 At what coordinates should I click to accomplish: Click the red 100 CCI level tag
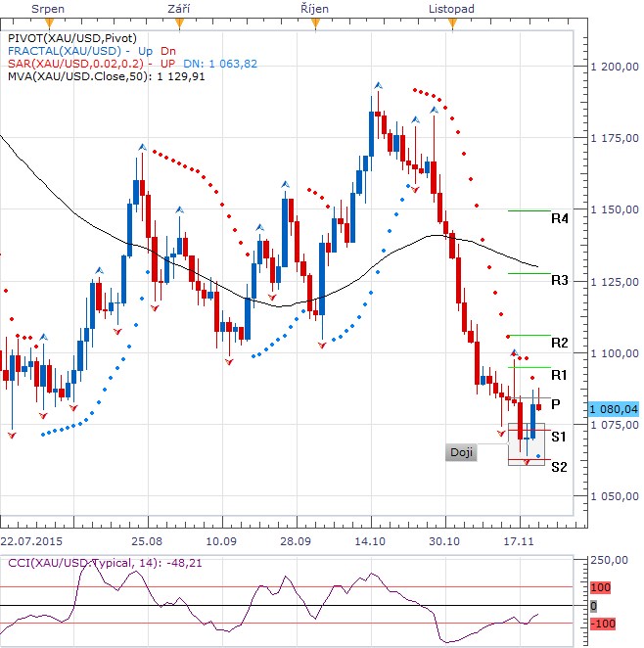coord(600,587)
